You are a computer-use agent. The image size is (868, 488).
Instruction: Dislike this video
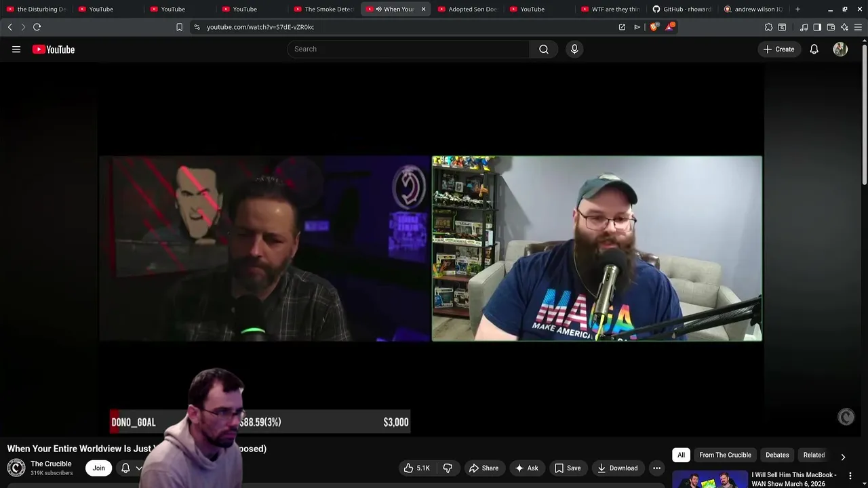pos(448,468)
